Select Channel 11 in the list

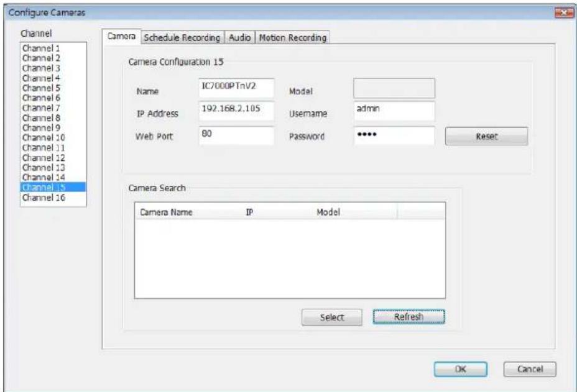pos(53,147)
